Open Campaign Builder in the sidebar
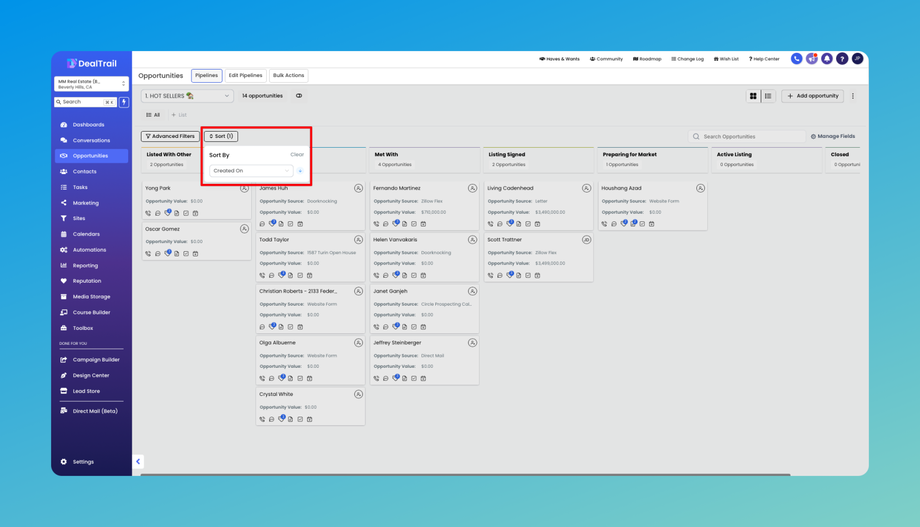The image size is (920, 527). 91,360
